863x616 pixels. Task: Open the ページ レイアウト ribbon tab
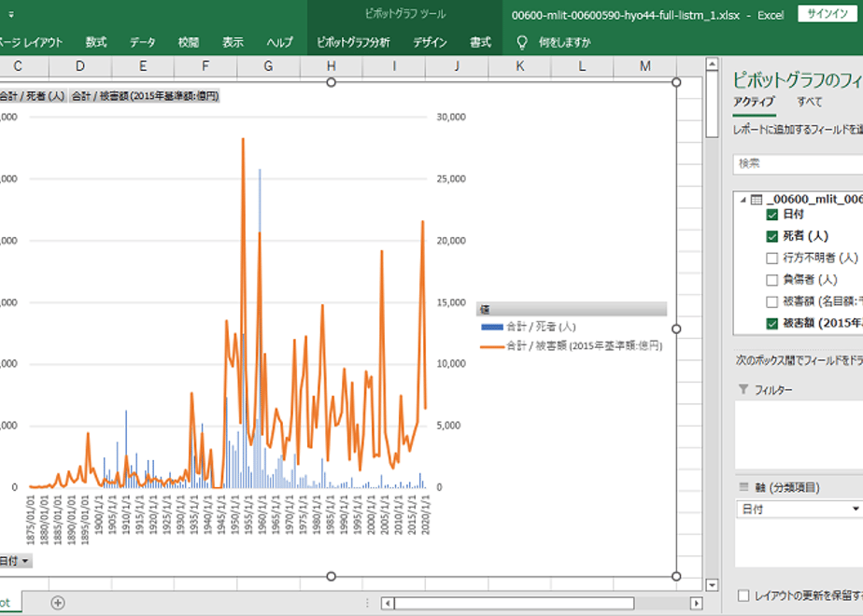tap(31, 42)
